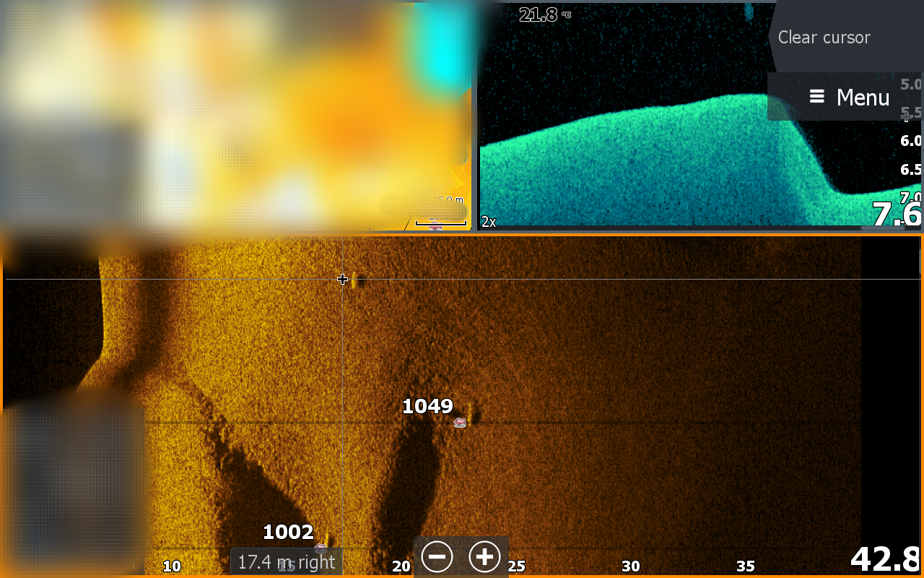Click the 7.6 depth reading on sonar
This screenshot has height=578, width=924.
(895, 214)
